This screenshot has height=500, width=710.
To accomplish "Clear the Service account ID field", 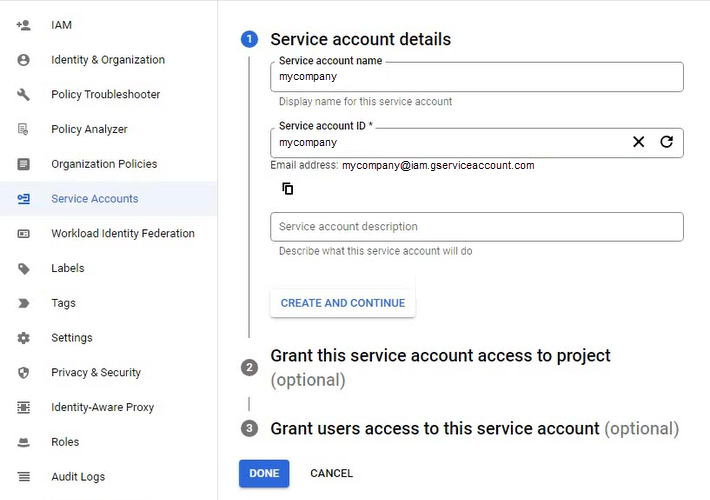I will [638, 142].
